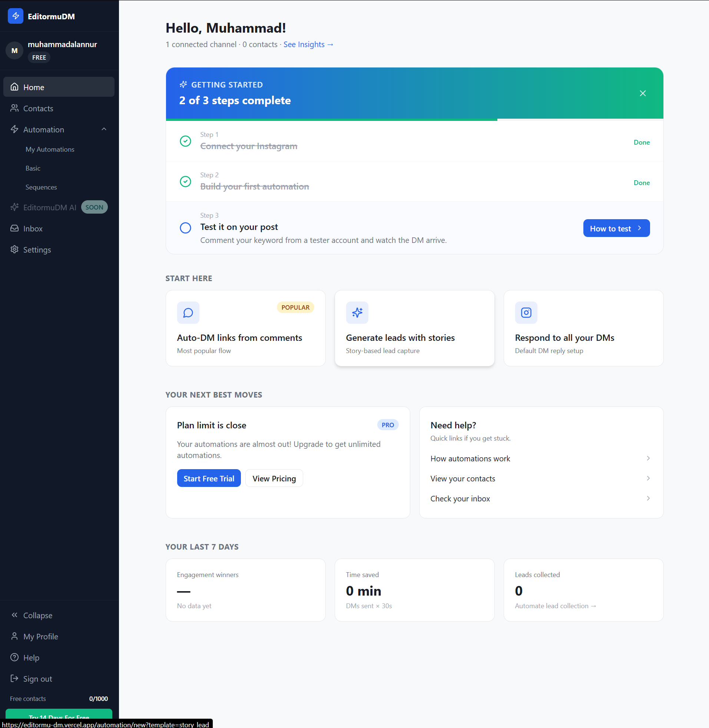Click the Help question mark icon
This screenshot has height=728, width=709.
[14, 658]
